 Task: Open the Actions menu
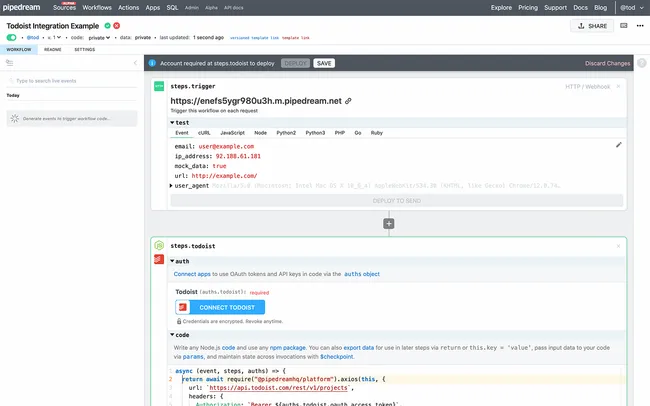pos(129,7)
